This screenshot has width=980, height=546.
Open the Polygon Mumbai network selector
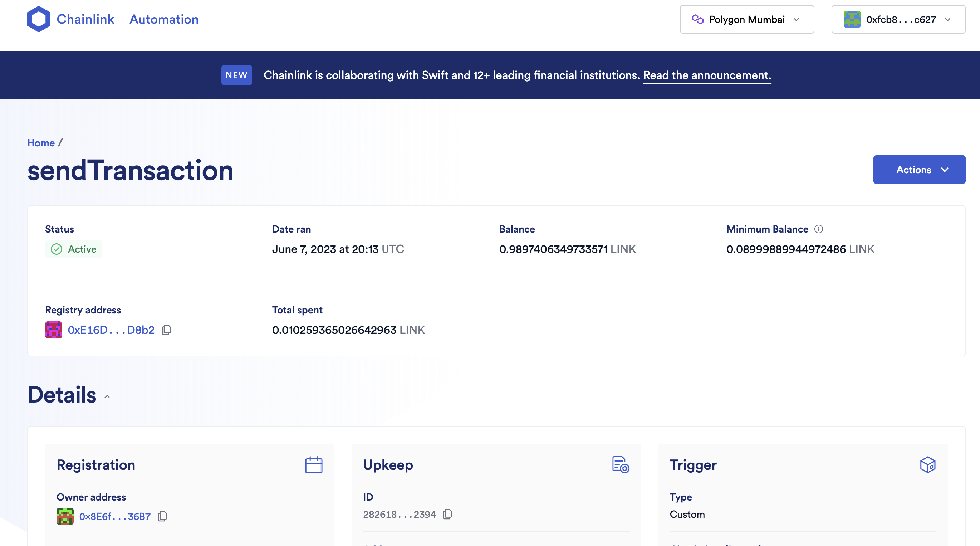pyautogui.click(x=746, y=19)
